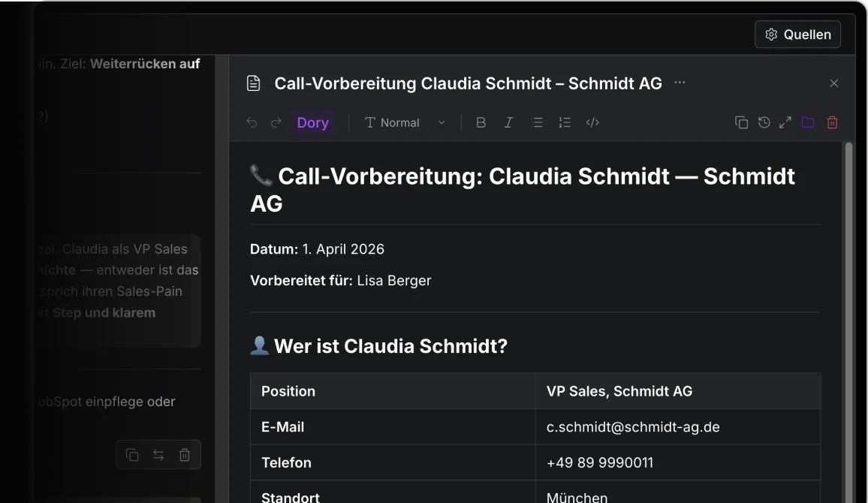Expand the document to fullscreen
The width and height of the screenshot is (868, 503).
785,122
